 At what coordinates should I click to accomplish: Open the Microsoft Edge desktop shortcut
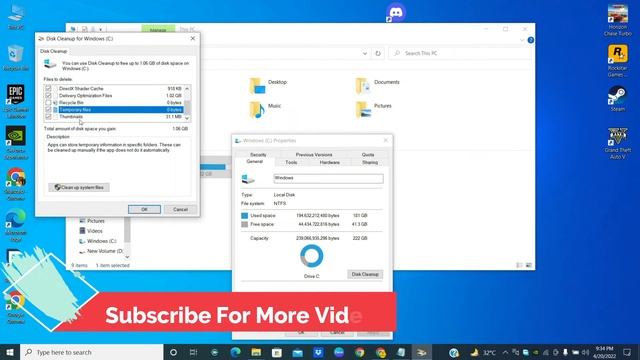pyautogui.click(x=16, y=225)
